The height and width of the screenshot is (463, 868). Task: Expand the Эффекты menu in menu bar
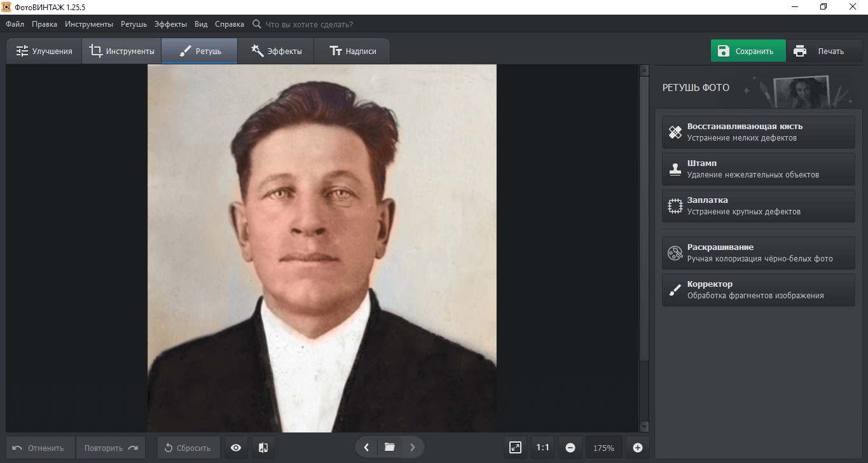(x=170, y=24)
